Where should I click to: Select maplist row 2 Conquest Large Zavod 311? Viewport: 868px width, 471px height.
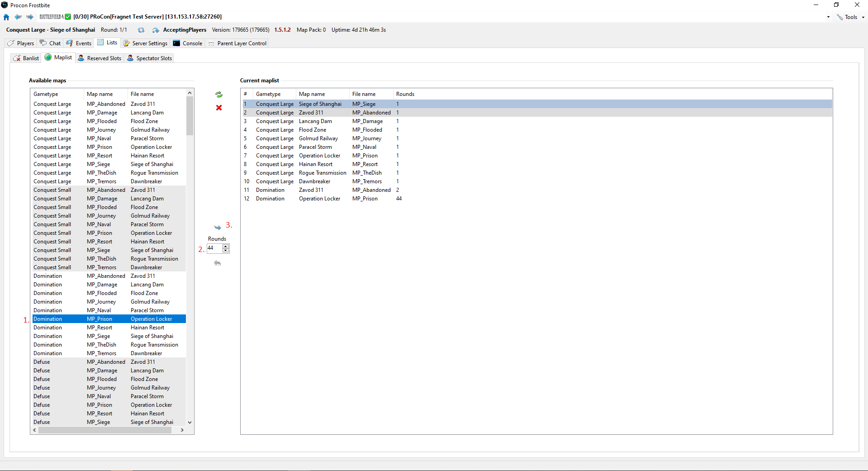point(537,113)
